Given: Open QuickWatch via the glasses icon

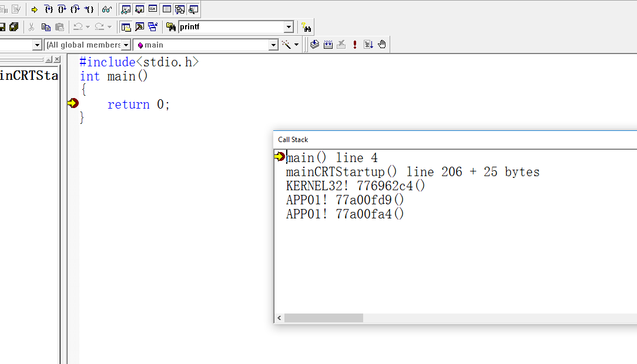Looking at the screenshot, I should pos(107,9).
